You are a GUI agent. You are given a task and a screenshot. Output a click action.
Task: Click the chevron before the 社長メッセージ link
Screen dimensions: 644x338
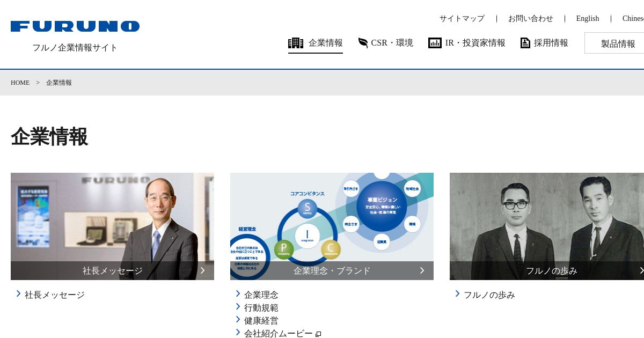(19, 294)
